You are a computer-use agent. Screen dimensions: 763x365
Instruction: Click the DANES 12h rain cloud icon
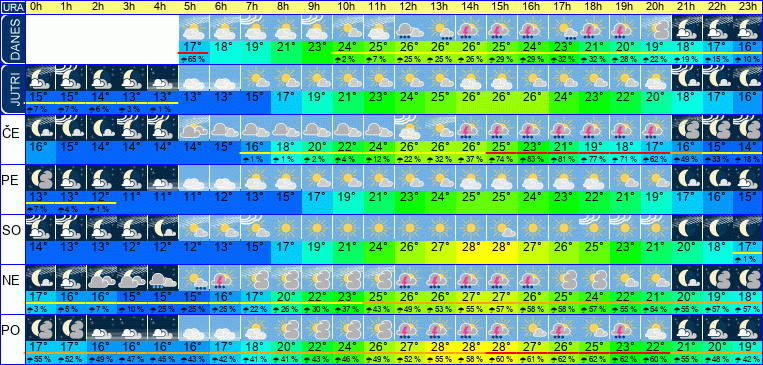pos(410,28)
